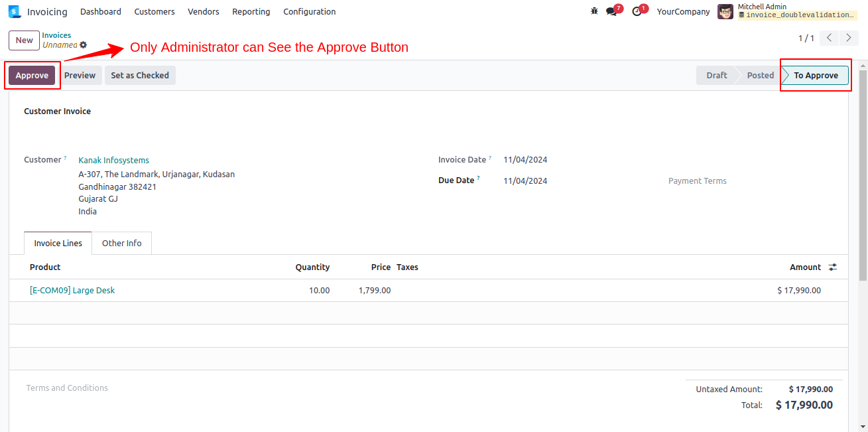The image size is (868, 432).
Task: Click the Unnamed record title
Action: point(60,45)
